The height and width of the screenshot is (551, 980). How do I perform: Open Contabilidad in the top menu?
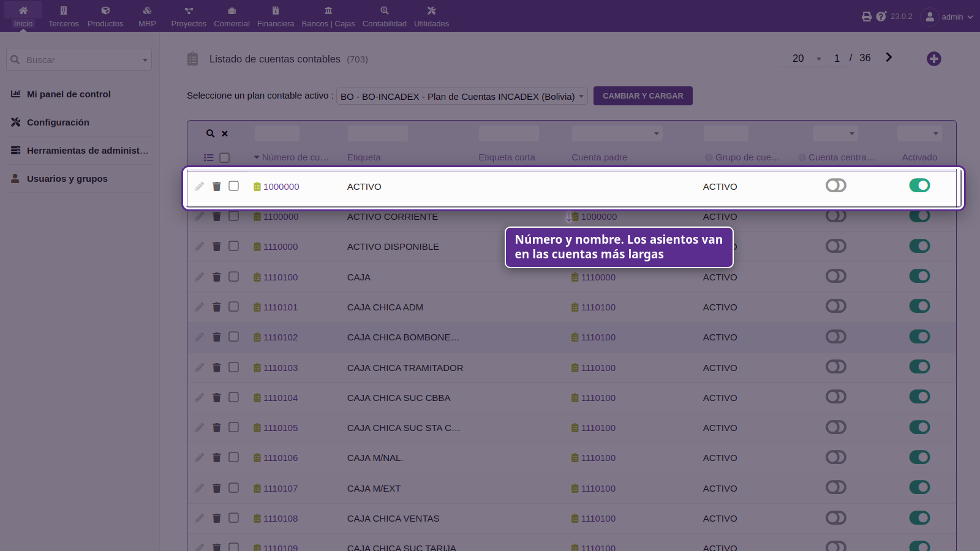(385, 17)
